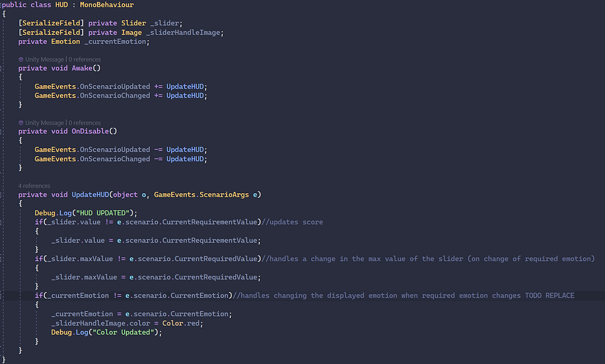
Task: Click the HUD class name in the declaration
Action: [61, 5]
